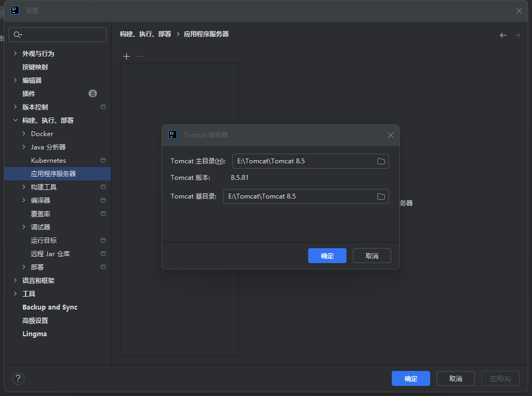Expand the 外观与行为 settings section
The image size is (532, 396).
[x=15, y=53]
